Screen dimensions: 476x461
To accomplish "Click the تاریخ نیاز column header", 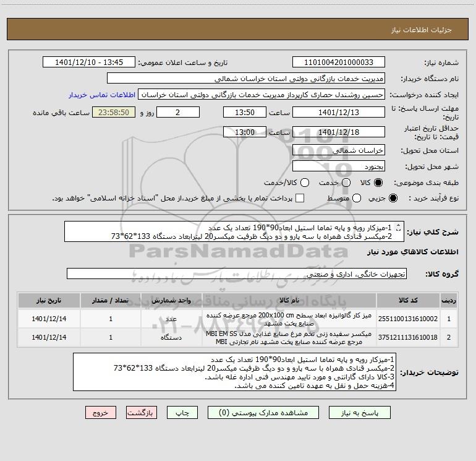I will coord(49,301).
